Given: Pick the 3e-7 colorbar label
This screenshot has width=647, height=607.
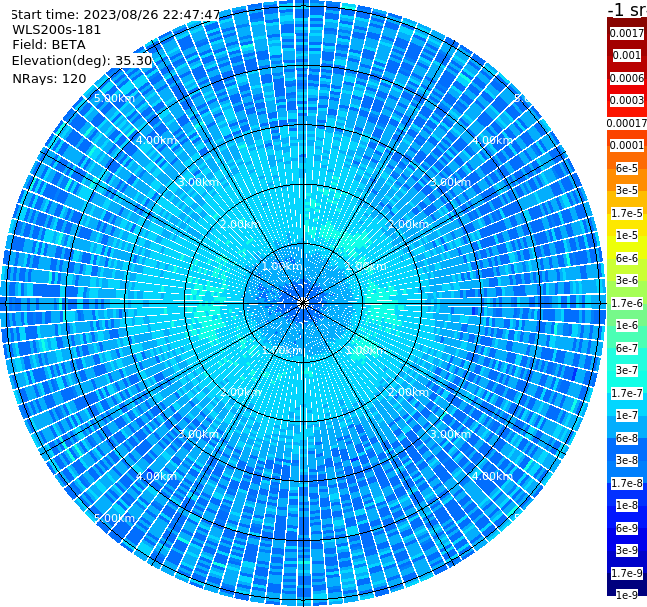Looking at the screenshot, I should point(627,370).
